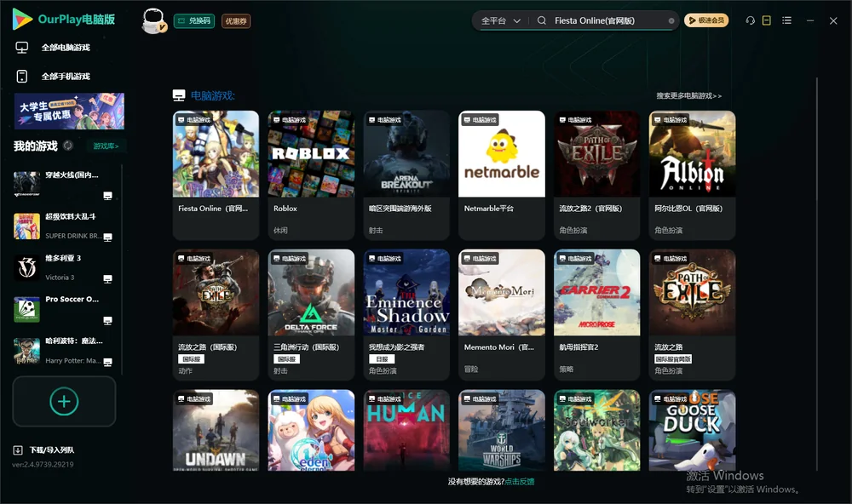The image size is (852, 504).
Task: Click the 兑换码 button
Action: pos(194,21)
